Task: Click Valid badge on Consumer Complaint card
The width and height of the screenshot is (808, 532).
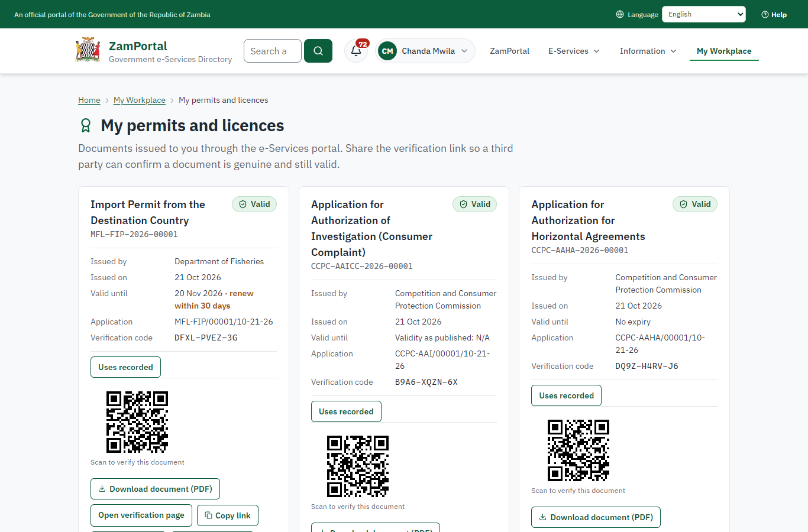Action: coord(475,204)
